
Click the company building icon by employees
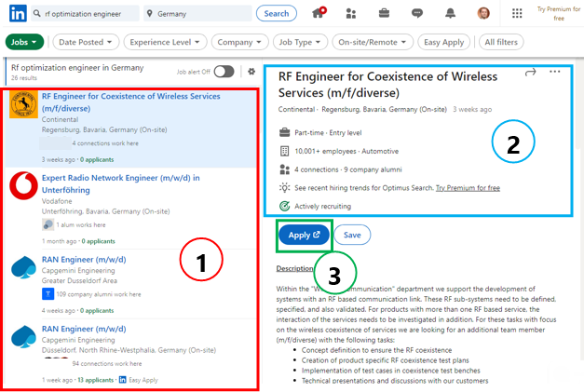coord(285,151)
